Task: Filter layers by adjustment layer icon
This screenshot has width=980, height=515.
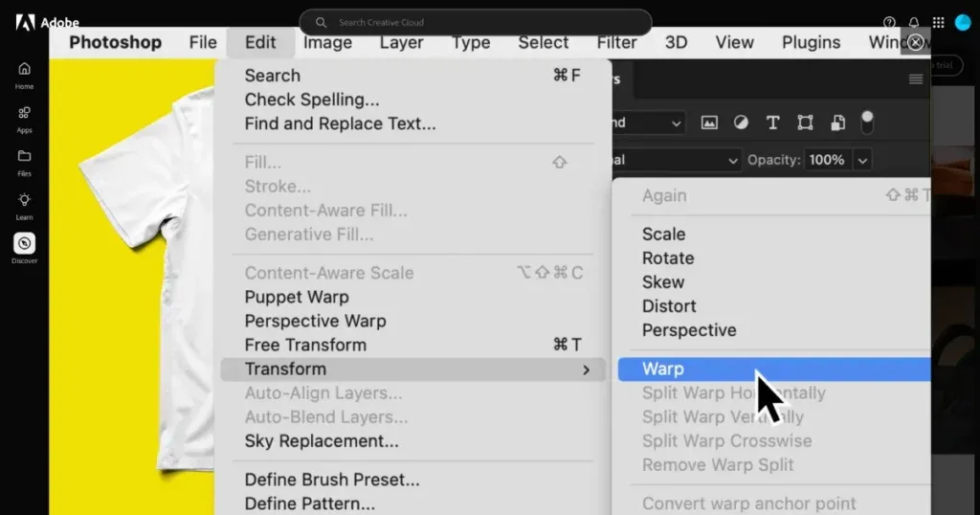Action: pyautogui.click(x=741, y=123)
